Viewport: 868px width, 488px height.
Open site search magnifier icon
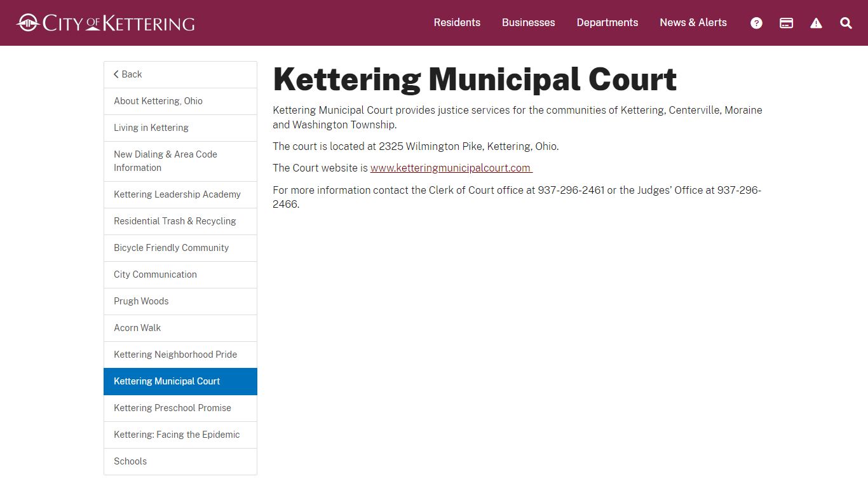click(846, 23)
